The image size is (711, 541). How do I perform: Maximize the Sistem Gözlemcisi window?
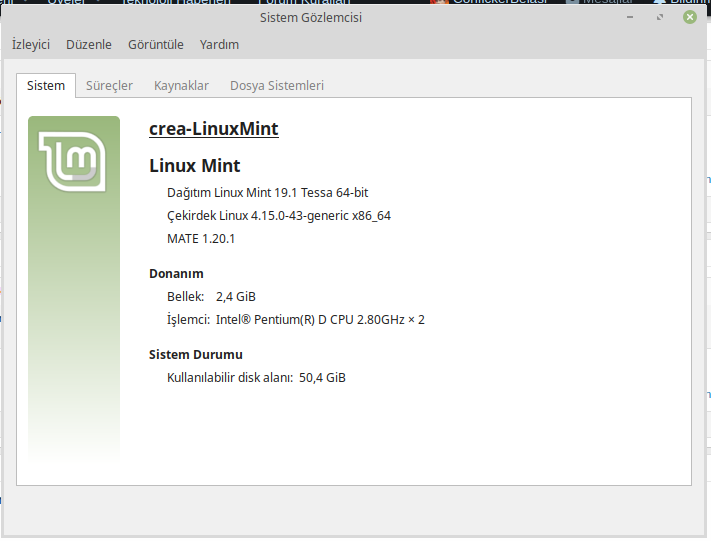coord(660,17)
